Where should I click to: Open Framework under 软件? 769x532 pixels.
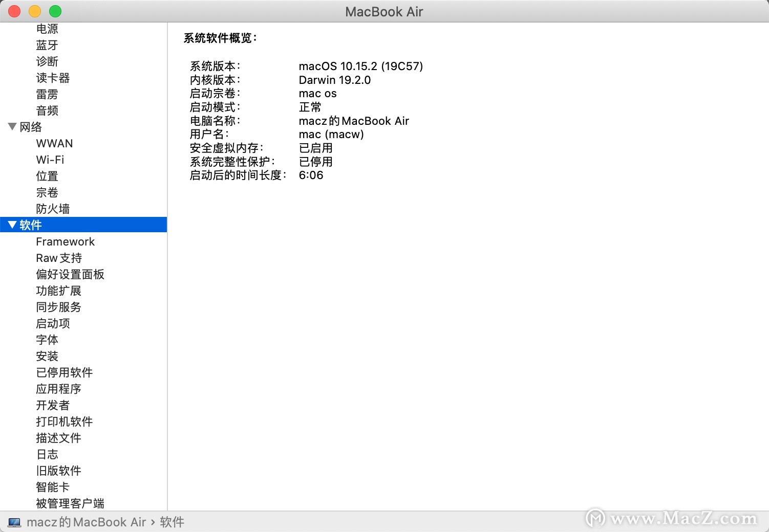[66, 241]
